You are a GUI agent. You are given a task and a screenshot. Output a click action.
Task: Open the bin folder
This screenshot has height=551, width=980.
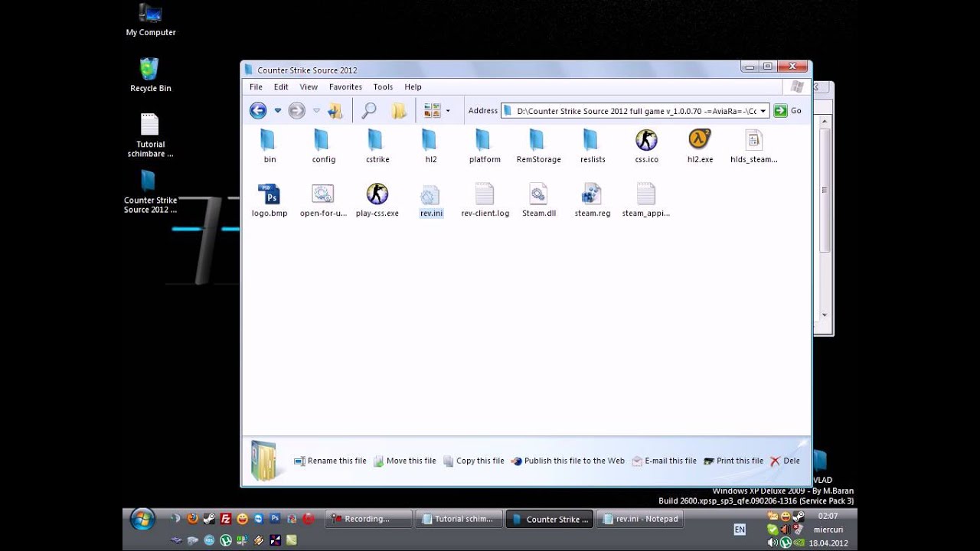pyautogui.click(x=269, y=146)
